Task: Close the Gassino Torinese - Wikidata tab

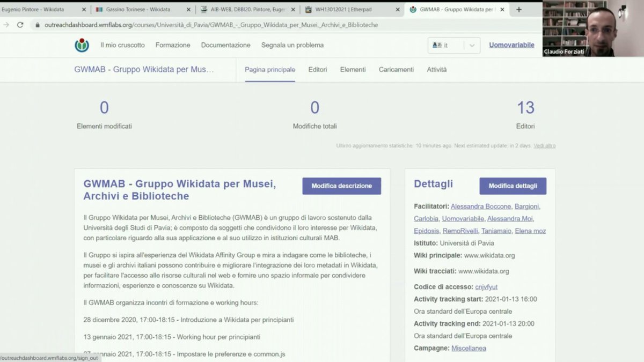Action: (188, 10)
